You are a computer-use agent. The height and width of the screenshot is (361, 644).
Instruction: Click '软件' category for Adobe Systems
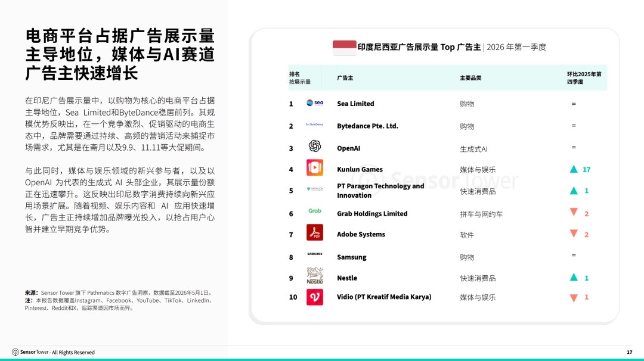coord(467,235)
